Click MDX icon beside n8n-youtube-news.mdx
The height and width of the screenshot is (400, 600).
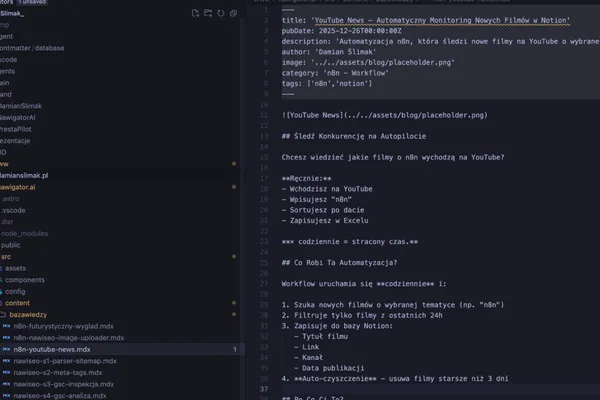point(7,349)
